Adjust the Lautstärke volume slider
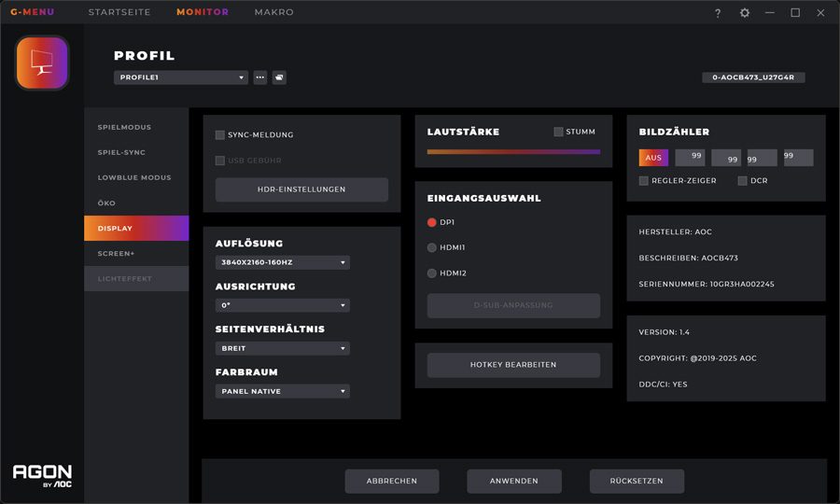This screenshot has height=504, width=840. [x=513, y=151]
